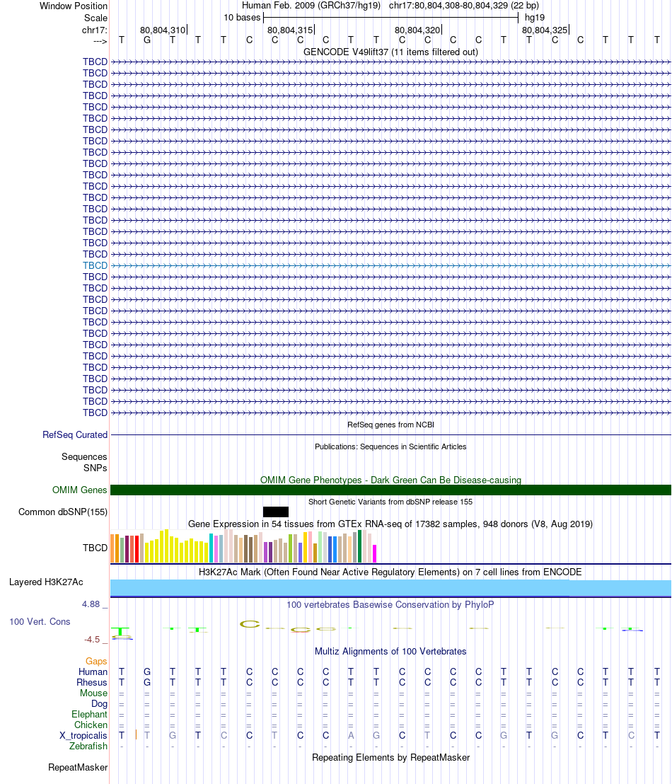This screenshot has height=784, width=672.
Task: Click the Human alignment row label
Action: [93, 671]
